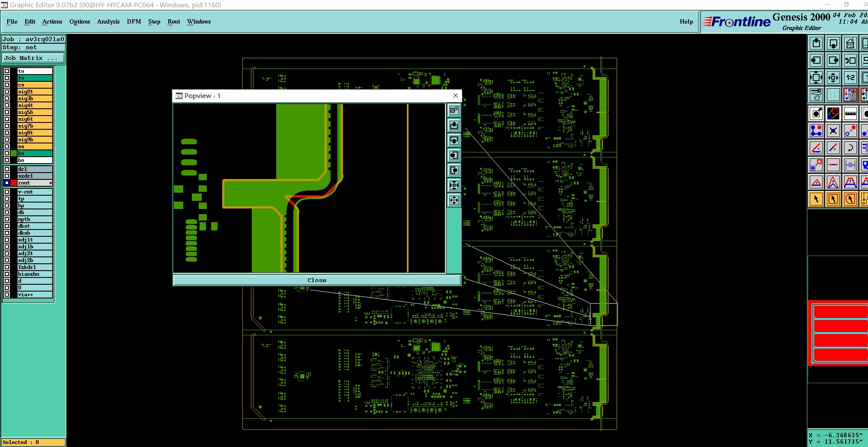Select the via++ layer name
Image resolution: width=868 pixels, height=447 pixels.
click(x=35, y=295)
